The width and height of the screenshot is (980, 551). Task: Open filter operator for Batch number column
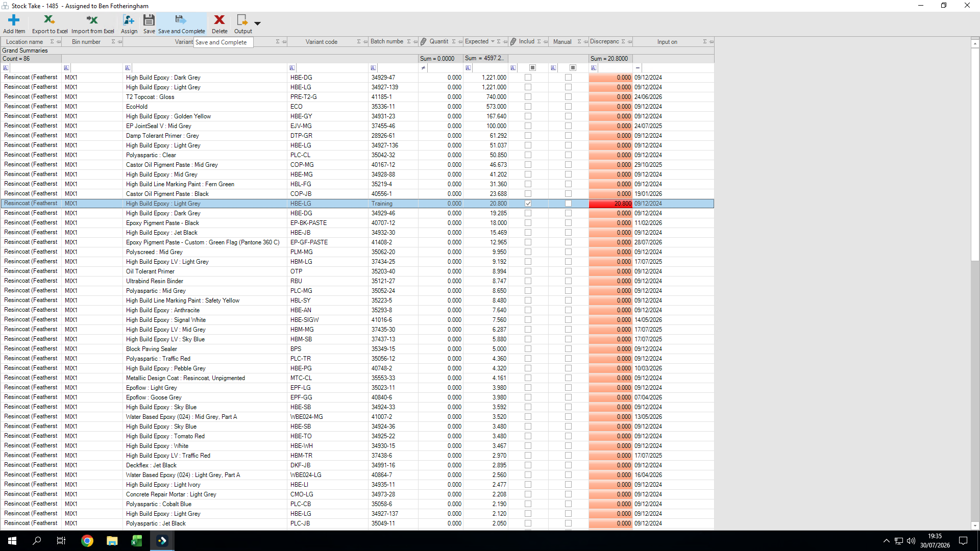[374, 68]
